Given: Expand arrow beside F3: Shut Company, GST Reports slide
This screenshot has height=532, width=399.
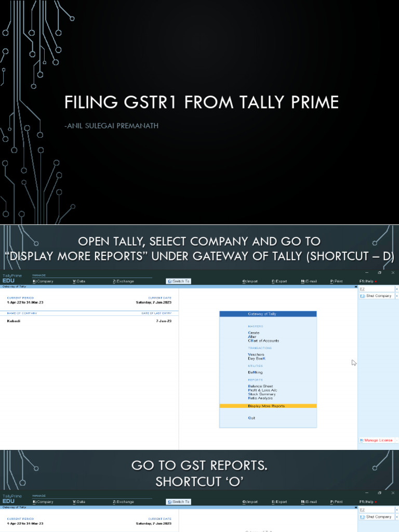Looking at the screenshot, I should pos(397,517).
